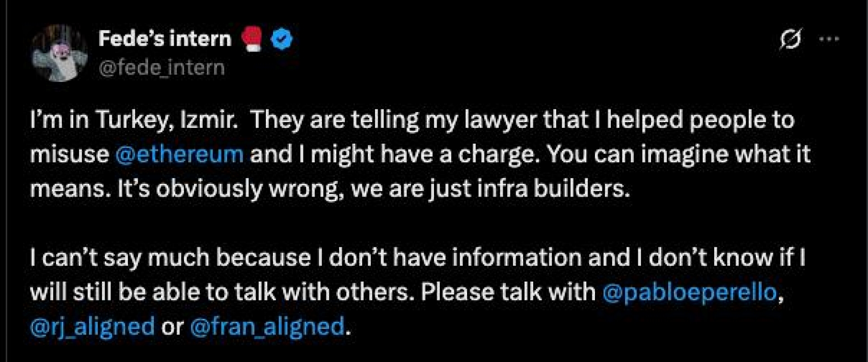Open the @rj_aligned profile mention
Screen dimensions: 868x362
point(92,326)
